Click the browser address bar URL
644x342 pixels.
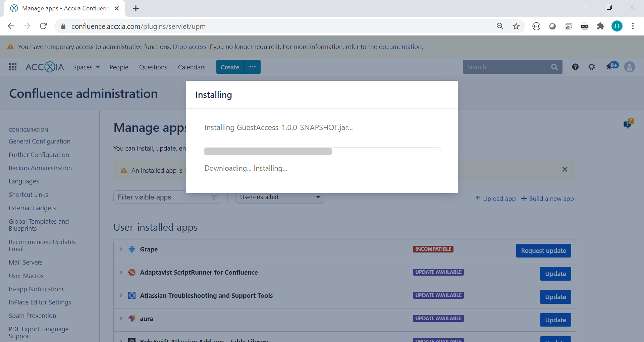138,26
